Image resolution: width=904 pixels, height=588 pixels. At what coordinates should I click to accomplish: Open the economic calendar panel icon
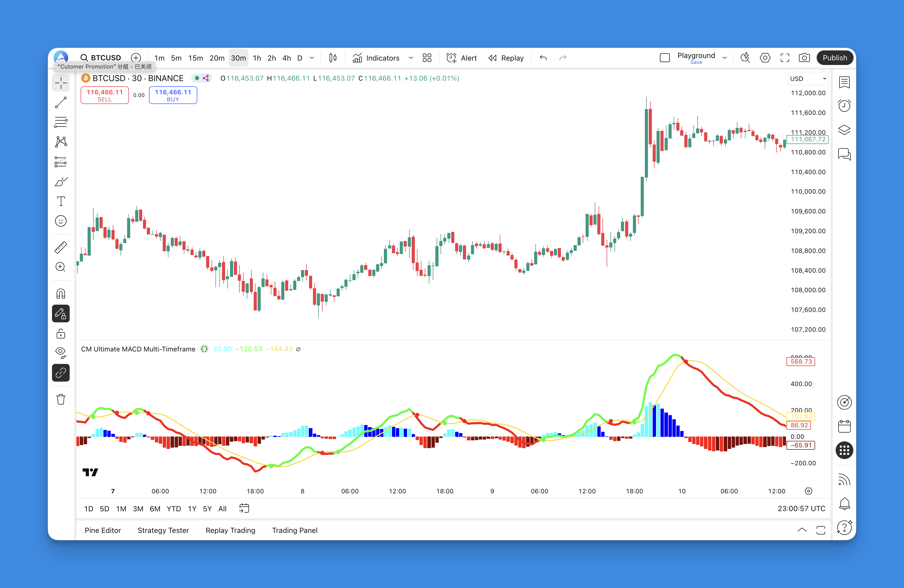[x=844, y=426]
